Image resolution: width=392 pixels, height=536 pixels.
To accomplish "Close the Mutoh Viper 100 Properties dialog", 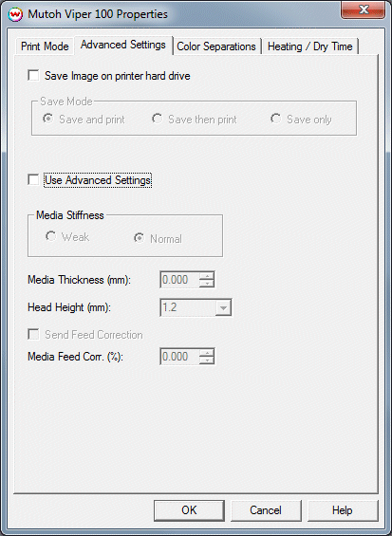I will pos(363,10).
